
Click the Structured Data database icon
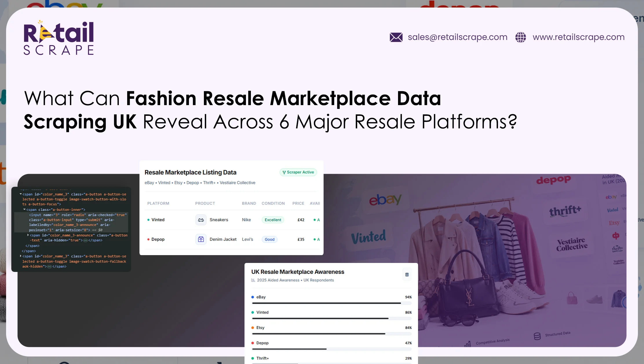pyautogui.click(x=537, y=336)
